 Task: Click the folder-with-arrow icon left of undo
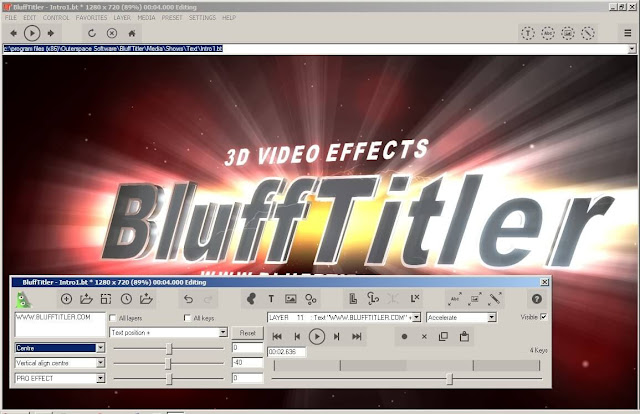[x=146, y=299]
